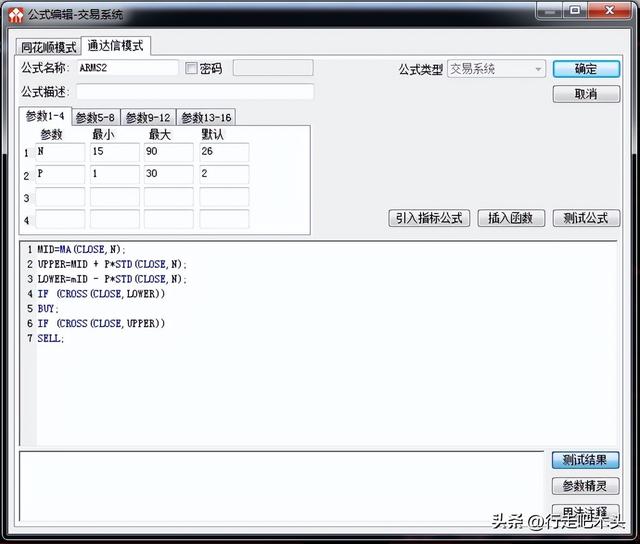
Task: Click code line IF (CROSS(CLOSE,UPPER))
Action: 101,324
